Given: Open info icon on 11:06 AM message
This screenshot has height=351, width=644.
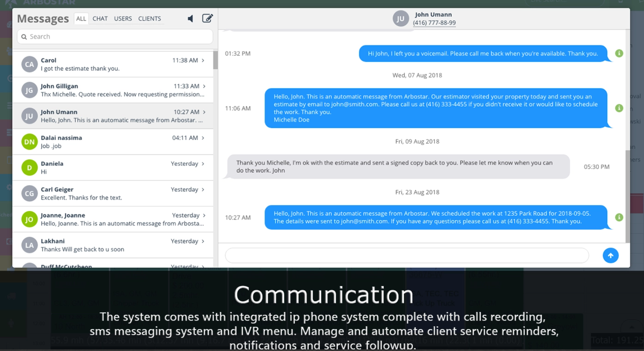Looking at the screenshot, I should [619, 108].
